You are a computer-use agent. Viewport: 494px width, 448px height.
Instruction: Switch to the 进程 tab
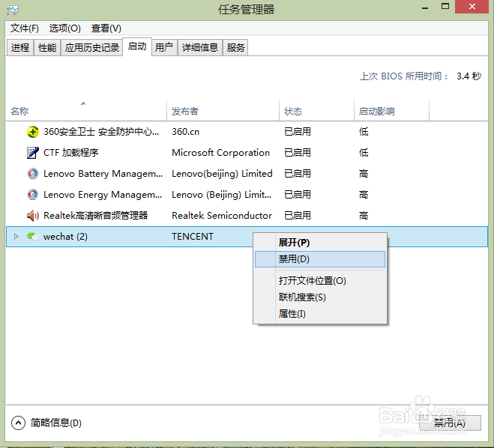[x=20, y=47]
